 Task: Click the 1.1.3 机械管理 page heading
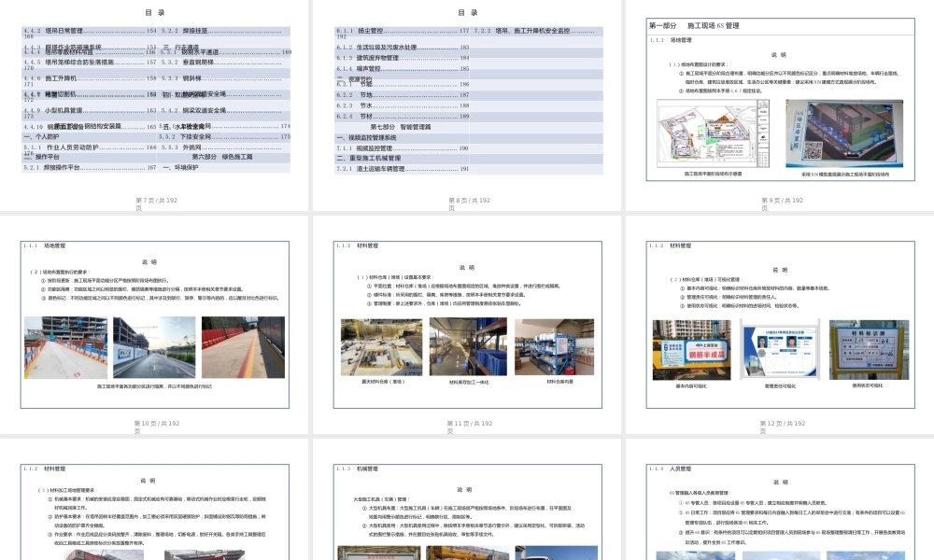point(358,469)
